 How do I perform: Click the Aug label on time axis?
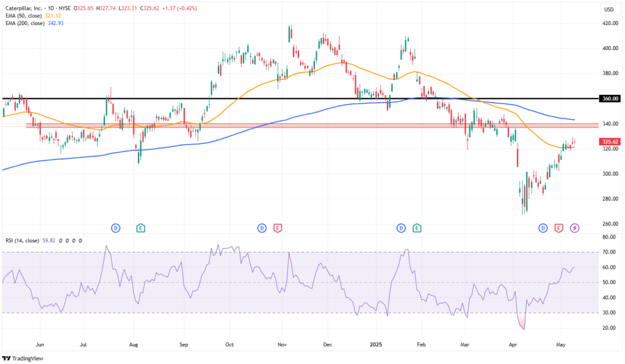134,345
